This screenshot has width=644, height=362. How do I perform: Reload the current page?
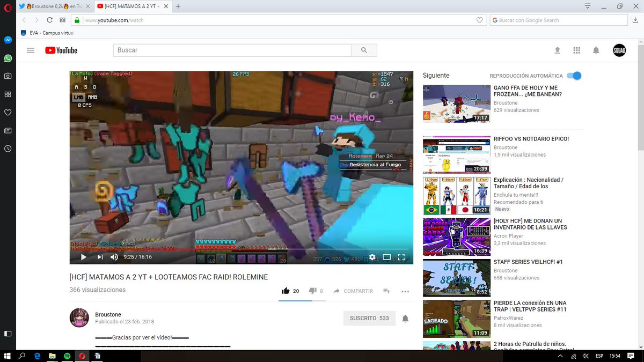[x=49, y=20]
